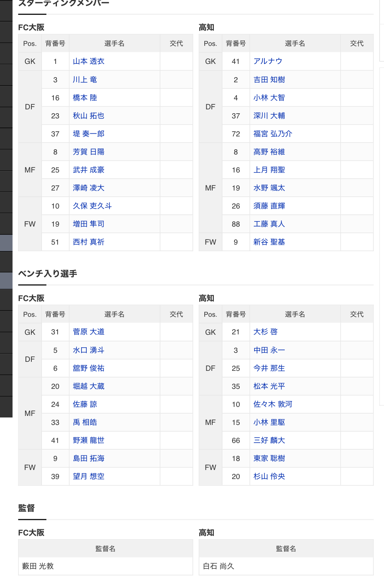Screen dimensions: 384x588
Task: Open 三好 麟大 player page
Action: coord(269,440)
